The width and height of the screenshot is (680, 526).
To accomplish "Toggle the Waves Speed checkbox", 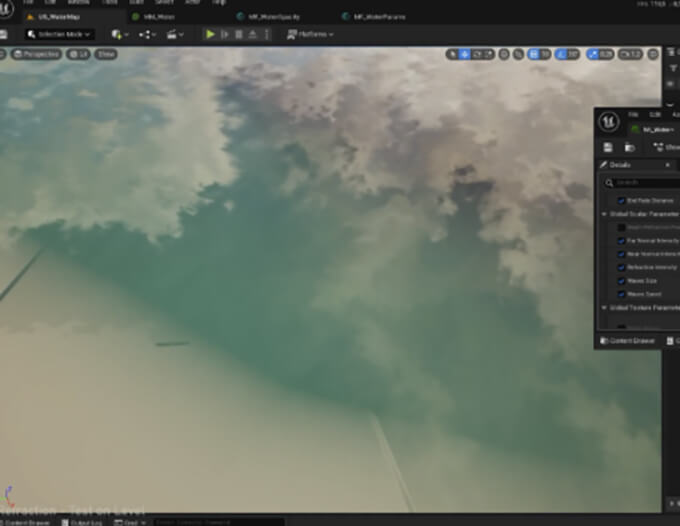I will click(x=621, y=294).
